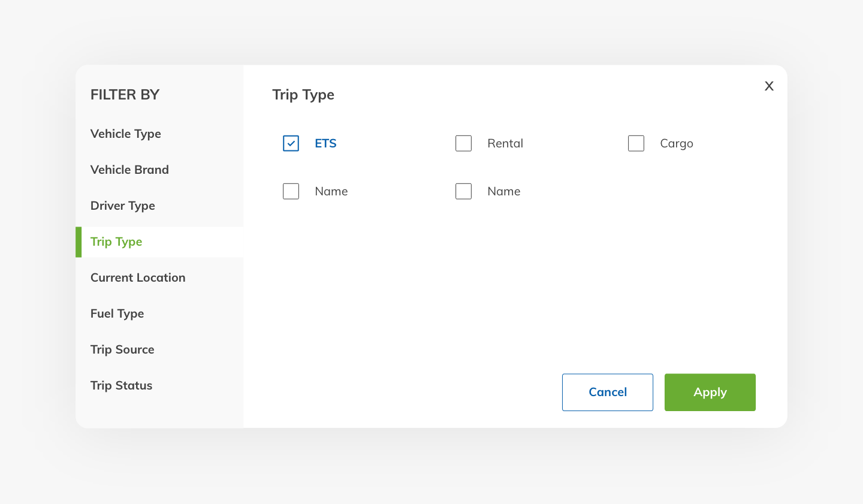
Task: View Trip Status filter options
Action: point(122,385)
